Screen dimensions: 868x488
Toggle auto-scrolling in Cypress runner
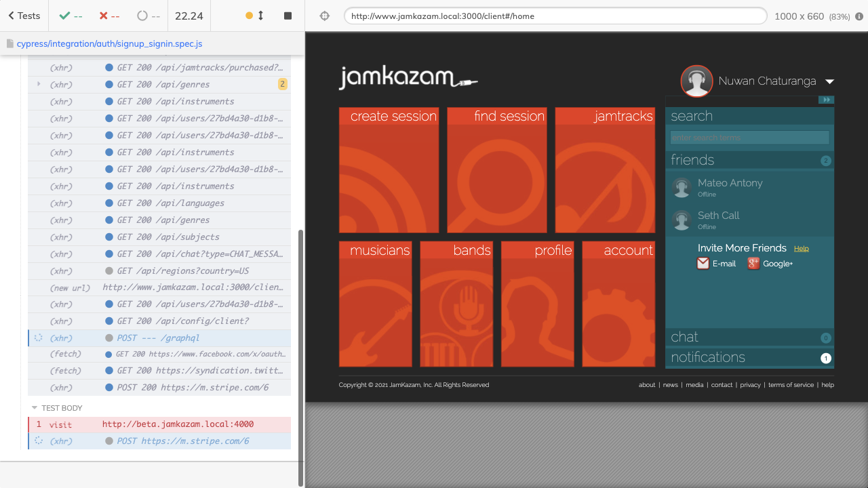pos(254,16)
